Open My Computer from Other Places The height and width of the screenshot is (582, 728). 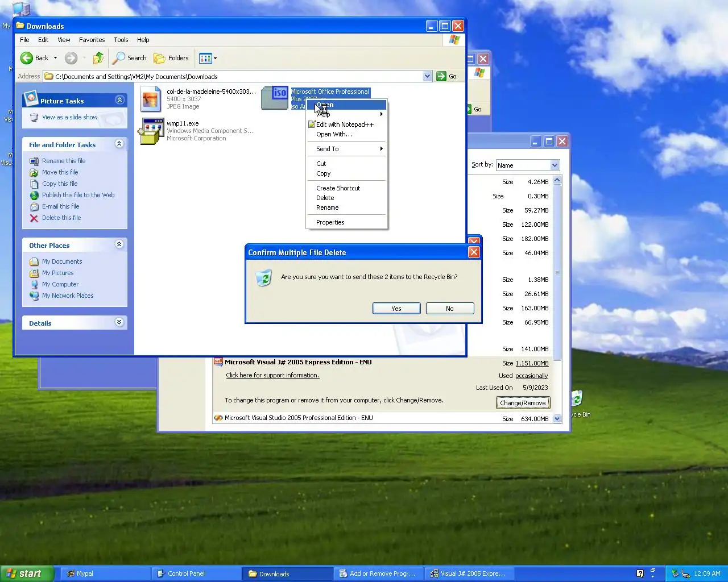[x=60, y=284]
